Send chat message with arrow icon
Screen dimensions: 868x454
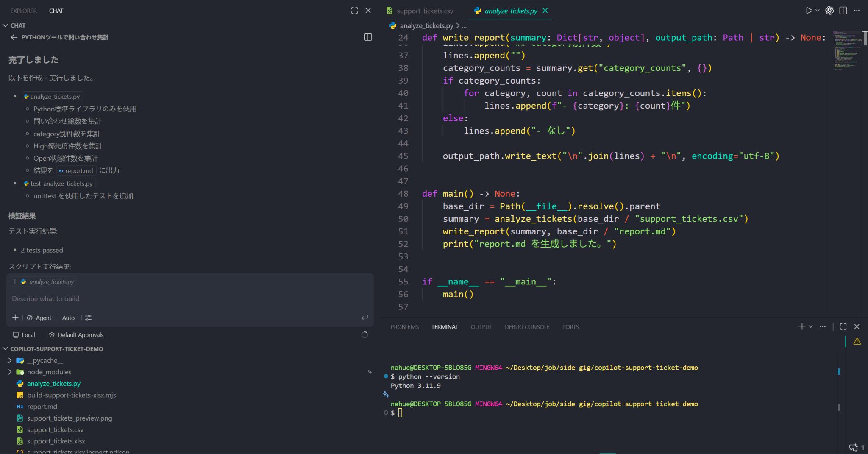point(364,318)
